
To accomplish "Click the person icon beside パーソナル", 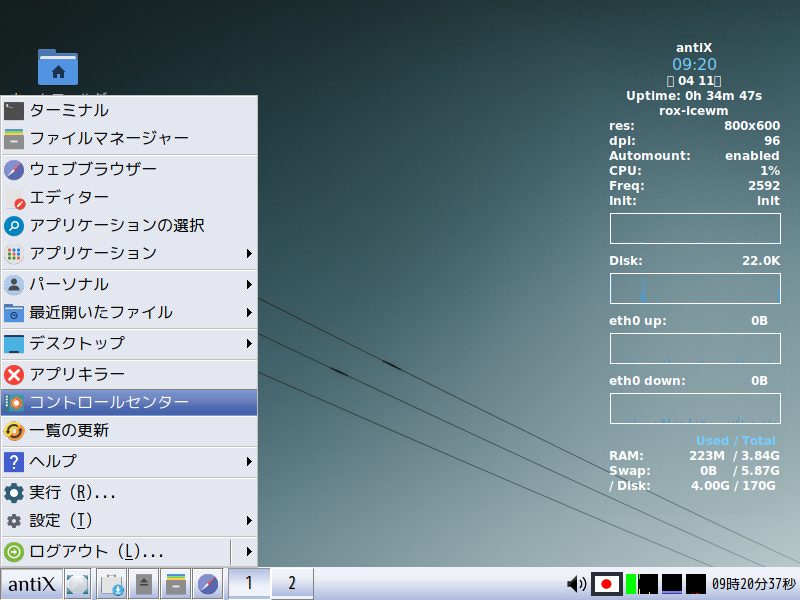I will pos(14,285).
